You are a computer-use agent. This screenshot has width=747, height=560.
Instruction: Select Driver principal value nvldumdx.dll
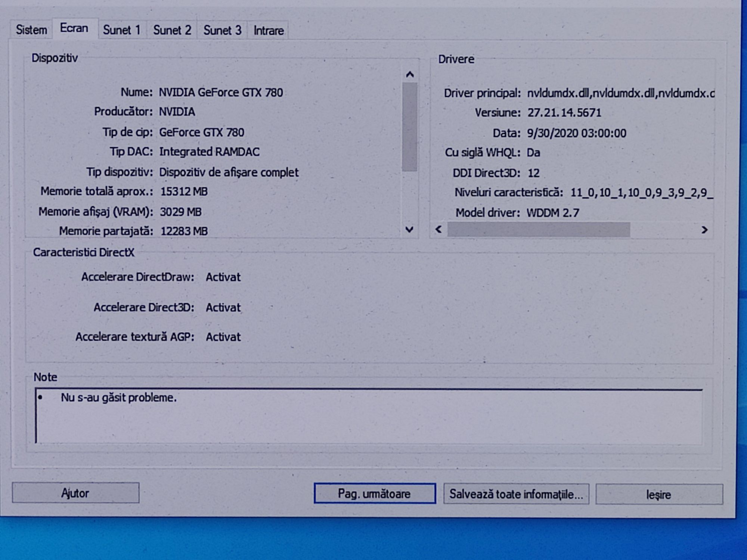[x=620, y=93]
